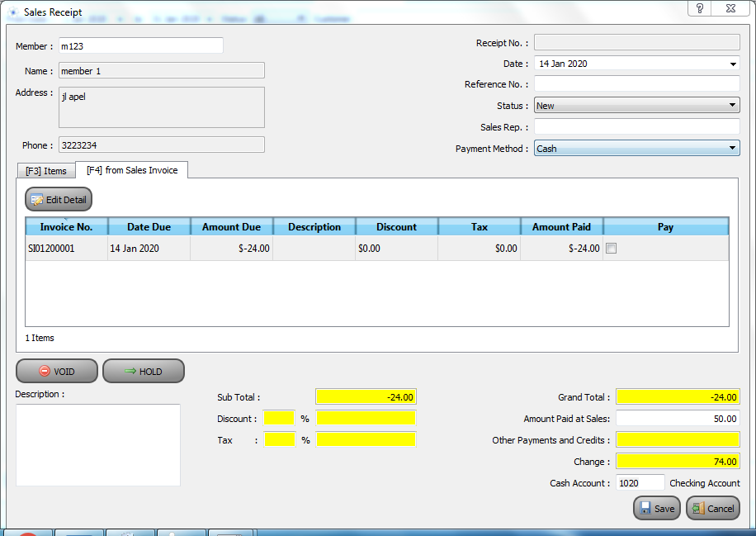Image resolution: width=756 pixels, height=536 pixels.
Task: Open the Date dropdown
Action: point(733,64)
